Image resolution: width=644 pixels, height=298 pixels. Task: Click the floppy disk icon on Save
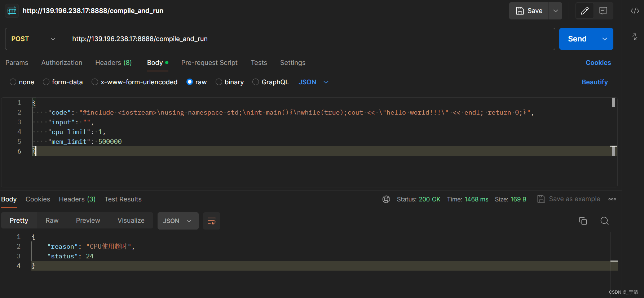point(520,11)
